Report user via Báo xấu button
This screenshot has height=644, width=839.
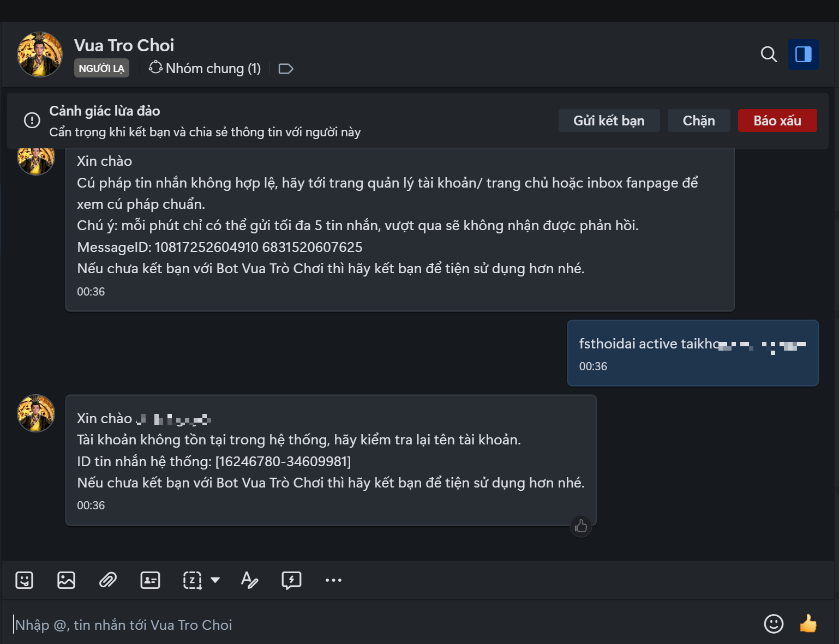pyautogui.click(x=777, y=121)
